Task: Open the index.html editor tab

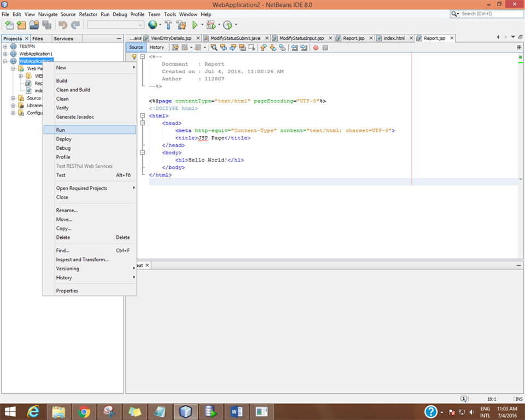Action: [x=394, y=38]
